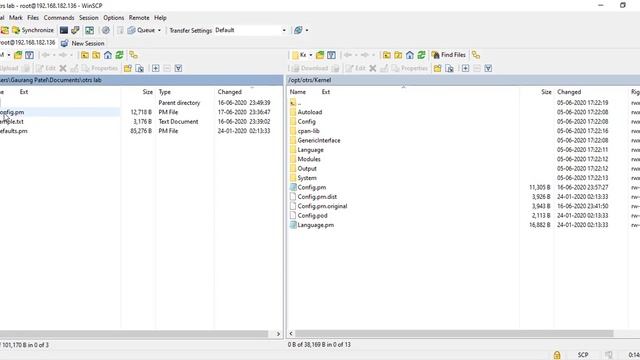
Task: Go to local home directory icon
Action: [x=108, y=55]
